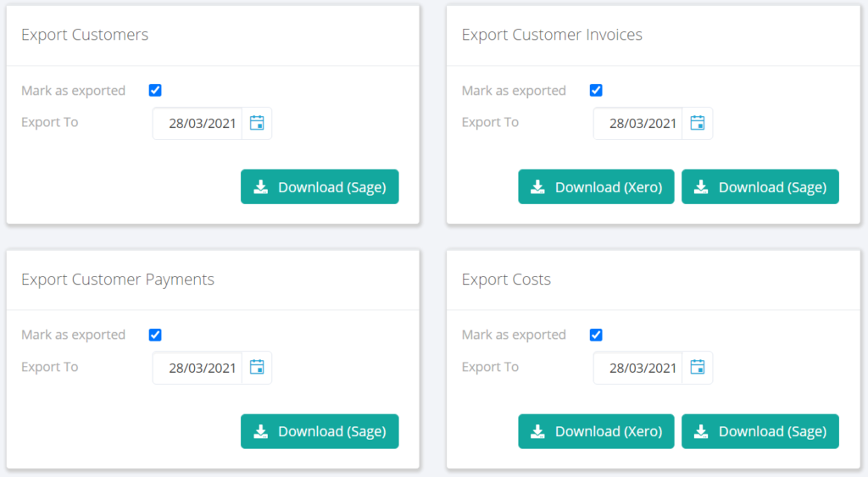This screenshot has height=477, width=868.
Task: Open calendar picker in Export Customer Payments
Action: point(257,368)
